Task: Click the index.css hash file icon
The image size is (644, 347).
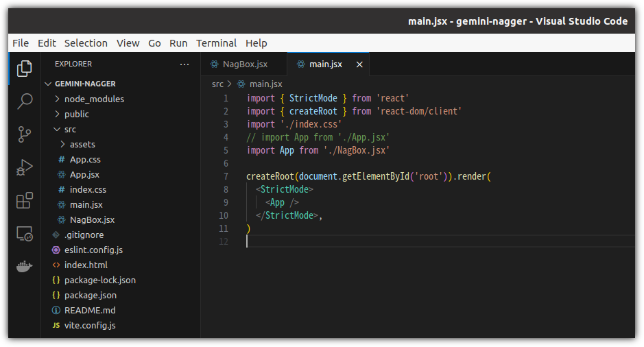Action: (61, 190)
